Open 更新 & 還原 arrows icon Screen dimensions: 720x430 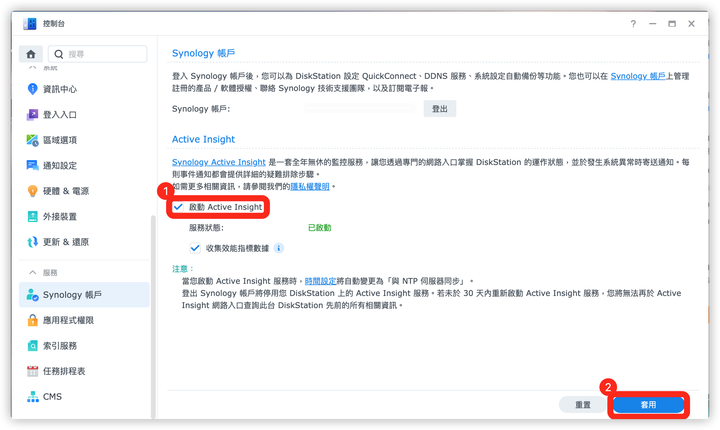pyautogui.click(x=32, y=242)
